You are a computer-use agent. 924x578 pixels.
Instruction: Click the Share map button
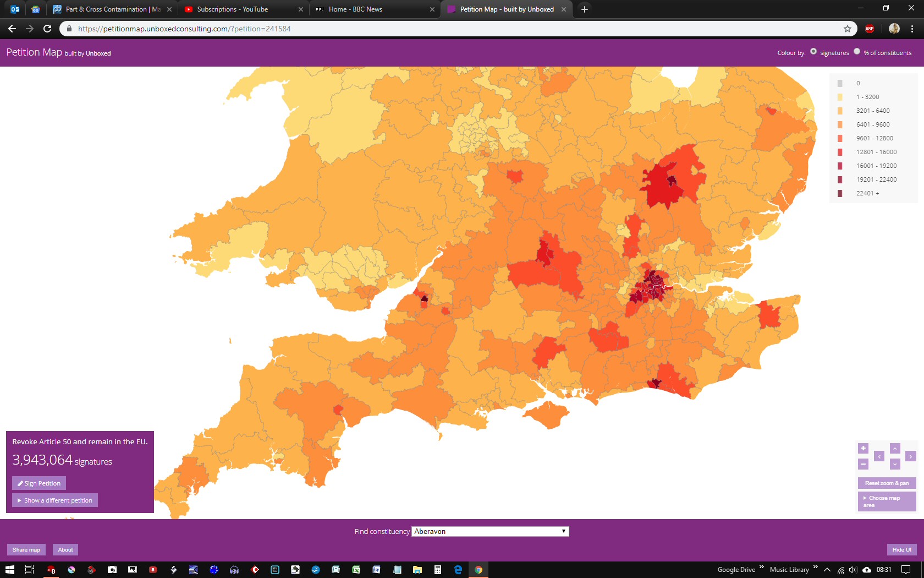pyautogui.click(x=26, y=549)
